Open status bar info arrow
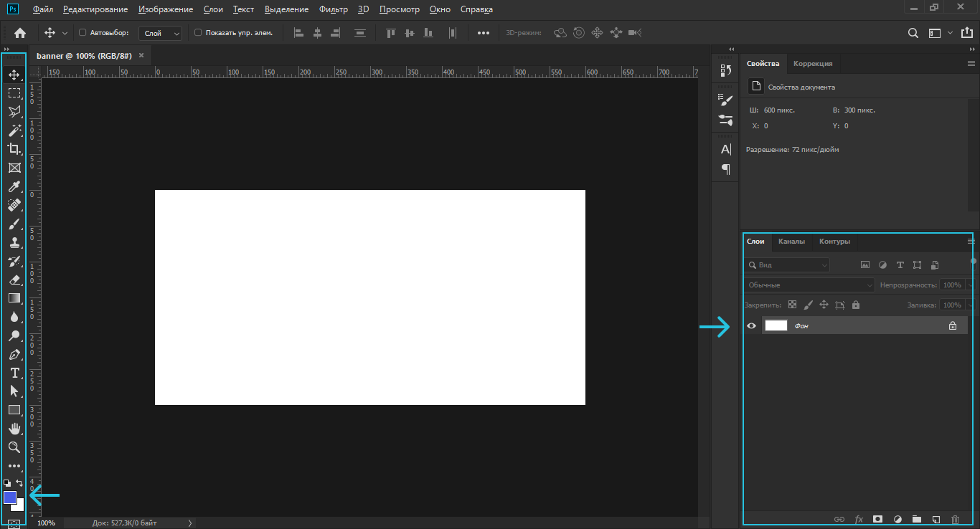 pyautogui.click(x=190, y=523)
